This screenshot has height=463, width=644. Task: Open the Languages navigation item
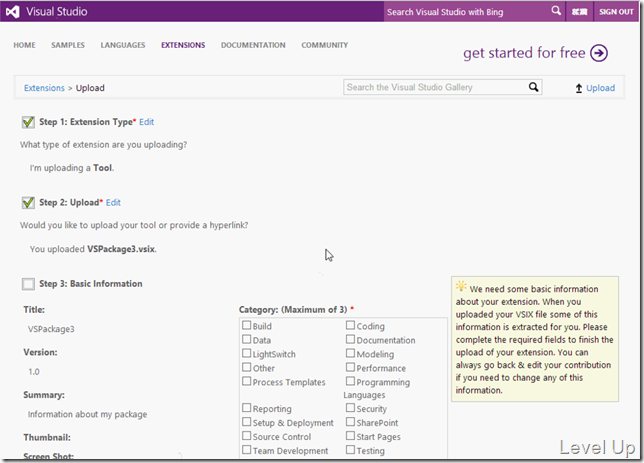pos(123,45)
